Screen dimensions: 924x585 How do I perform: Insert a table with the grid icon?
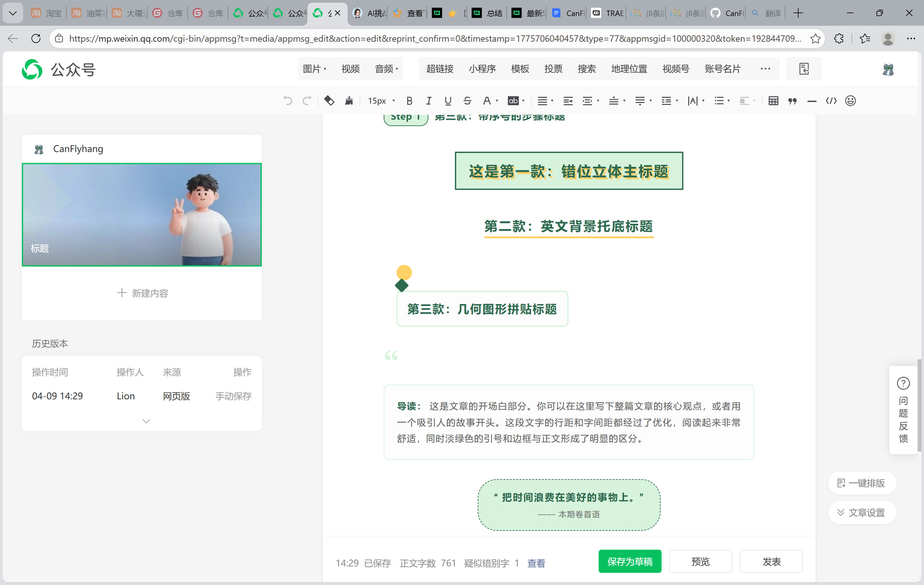coord(773,101)
